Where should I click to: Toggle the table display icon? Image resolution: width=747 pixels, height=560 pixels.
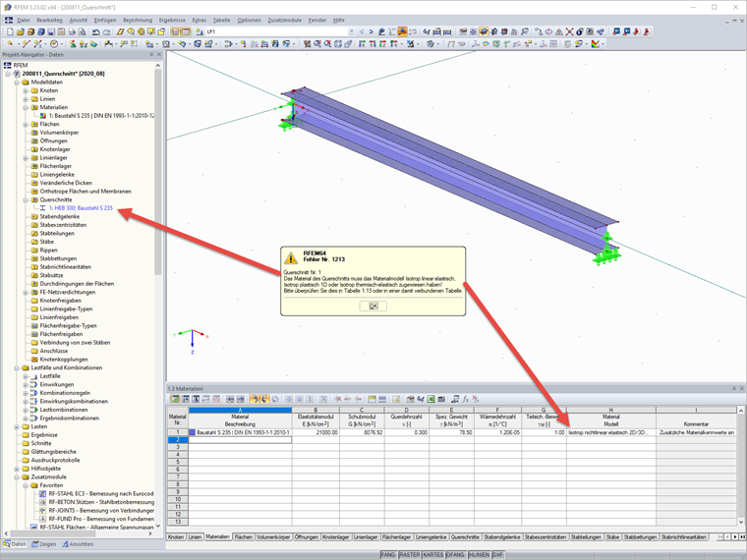pyautogui.click(x=186, y=31)
